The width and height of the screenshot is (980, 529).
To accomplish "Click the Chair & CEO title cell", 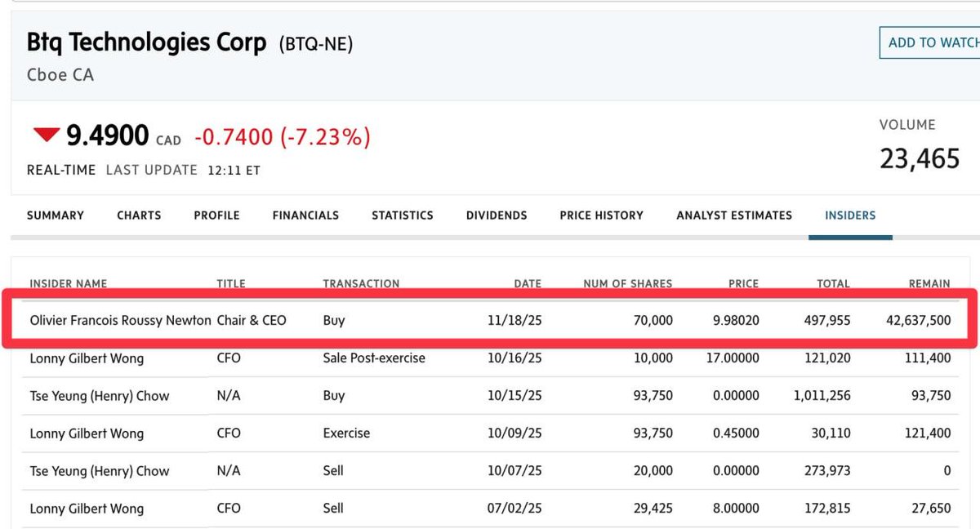I will pyautogui.click(x=252, y=320).
